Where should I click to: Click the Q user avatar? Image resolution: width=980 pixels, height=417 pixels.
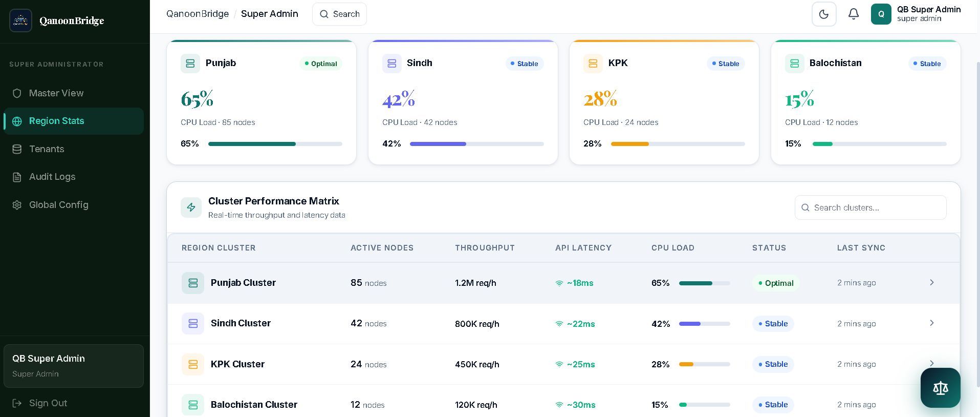pos(881,14)
